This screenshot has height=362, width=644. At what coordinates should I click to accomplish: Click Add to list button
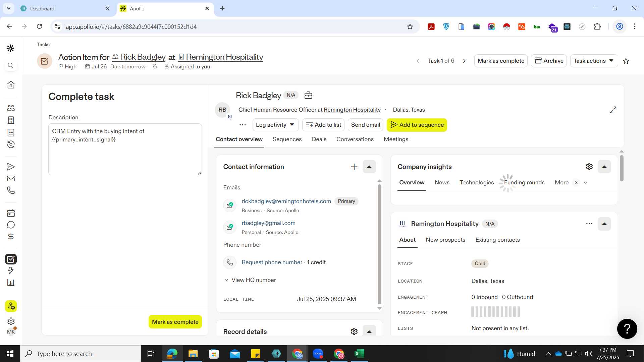(323, 125)
